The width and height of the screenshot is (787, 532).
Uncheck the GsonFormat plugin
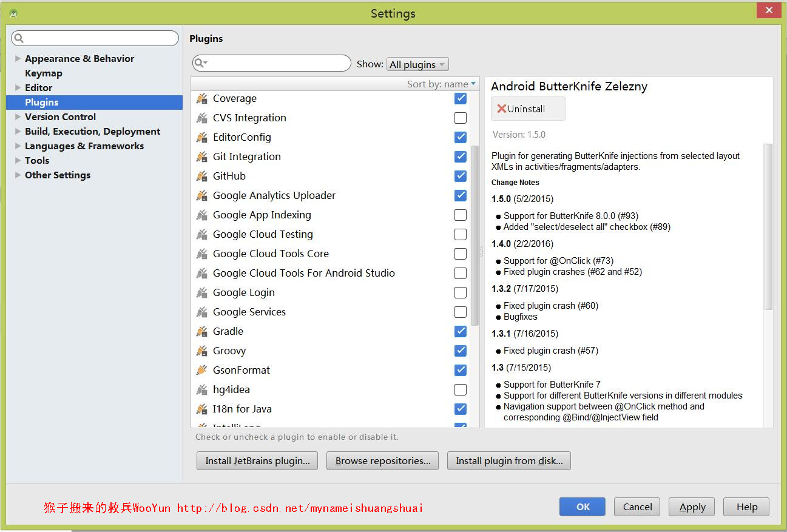461,370
